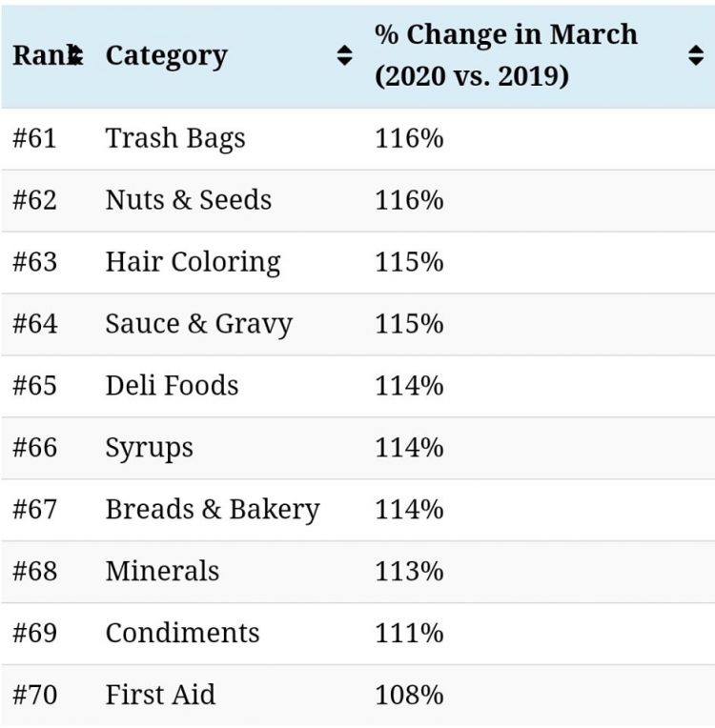Click the #61 rank cell
Screen dimensions: 715x728
34,138
